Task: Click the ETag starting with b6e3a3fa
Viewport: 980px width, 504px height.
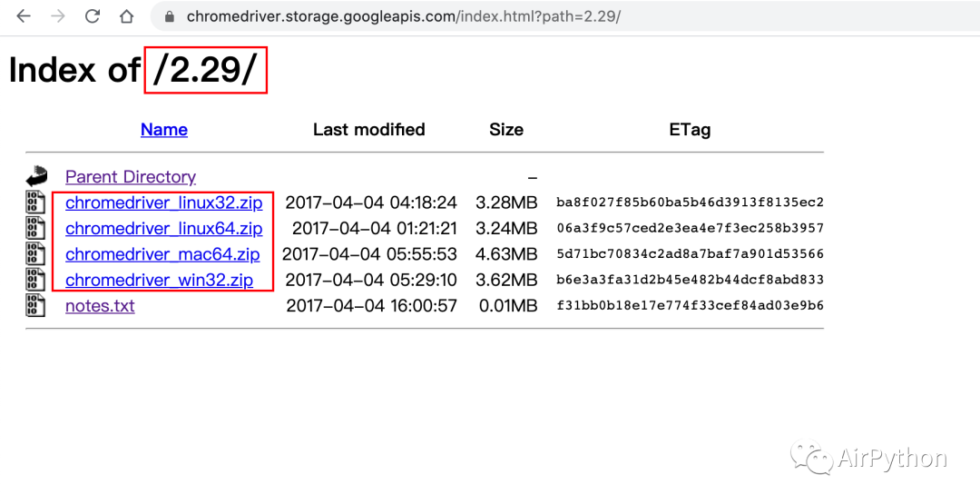Action: tap(690, 280)
